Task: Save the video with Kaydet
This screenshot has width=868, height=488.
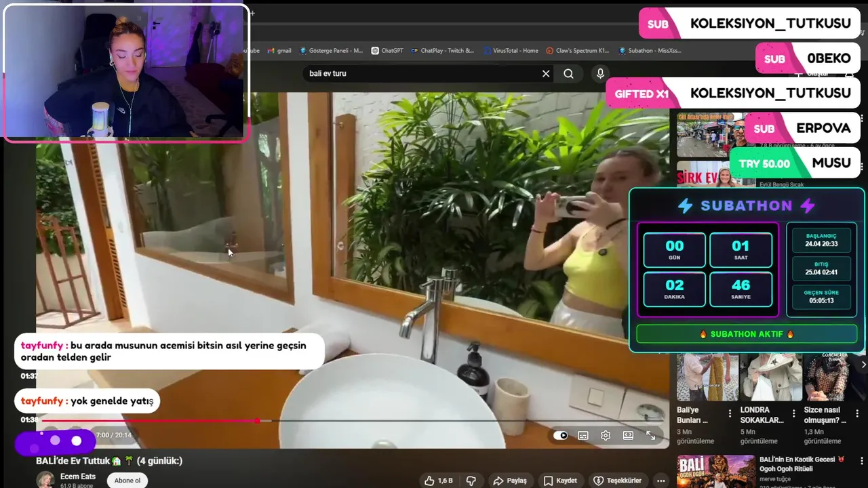Action: coord(561,481)
